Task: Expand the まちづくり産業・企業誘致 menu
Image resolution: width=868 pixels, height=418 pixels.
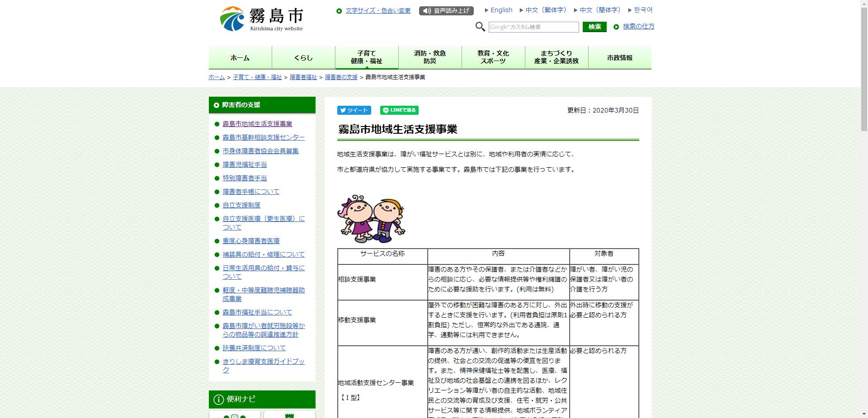Action: pos(556,57)
